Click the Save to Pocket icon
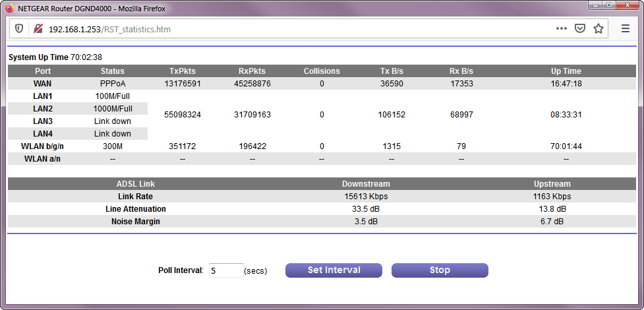 580,29
